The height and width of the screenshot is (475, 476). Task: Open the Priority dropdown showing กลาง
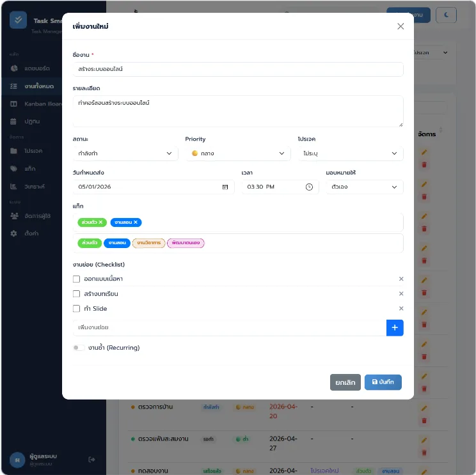[238, 153]
